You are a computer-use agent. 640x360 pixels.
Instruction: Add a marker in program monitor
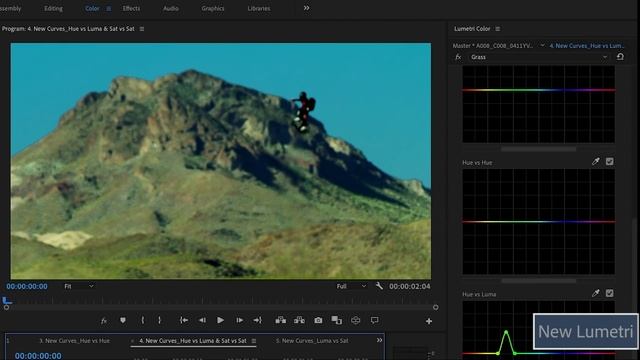pyautogui.click(x=123, y=320)
